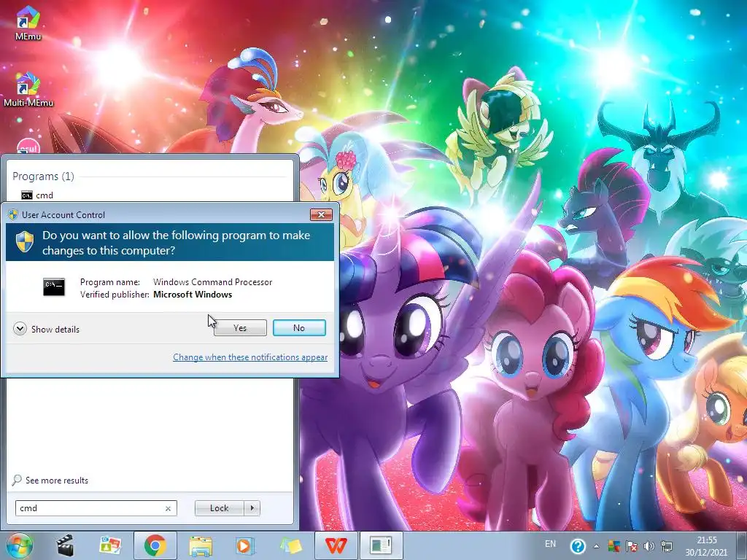
Task: Click the User Account Control title bar shield
Action: click(13, 215)
